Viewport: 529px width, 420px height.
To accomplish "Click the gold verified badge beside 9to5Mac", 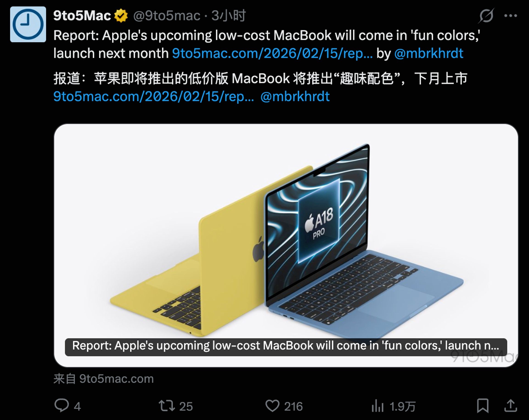I will tap(121, 16).
